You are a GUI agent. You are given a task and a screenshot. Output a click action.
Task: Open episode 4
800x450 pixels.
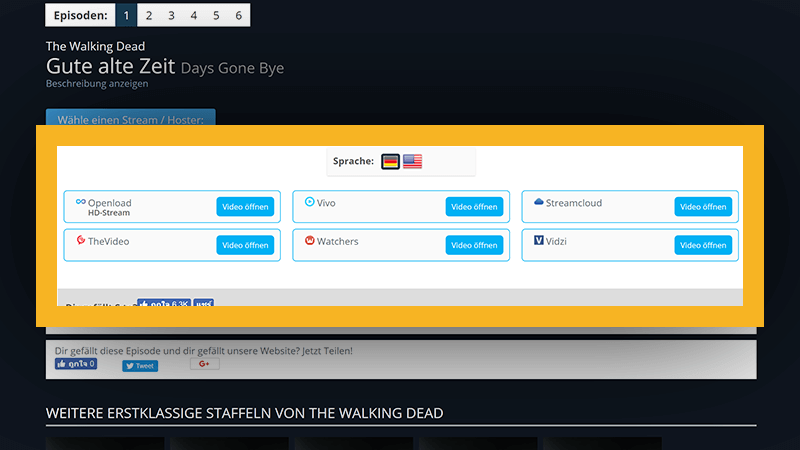[194, 15]
